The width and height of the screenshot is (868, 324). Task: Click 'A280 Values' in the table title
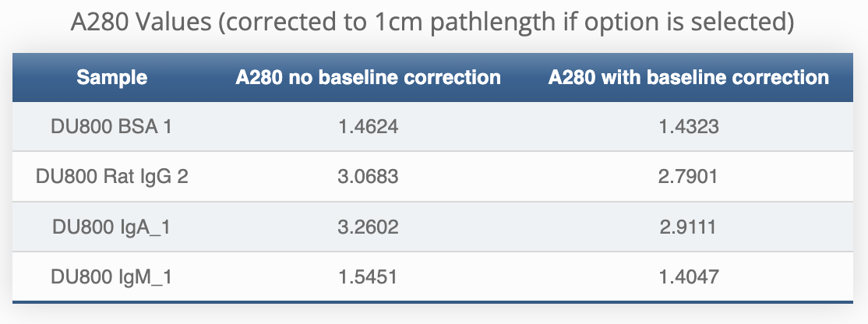[139, 23]
